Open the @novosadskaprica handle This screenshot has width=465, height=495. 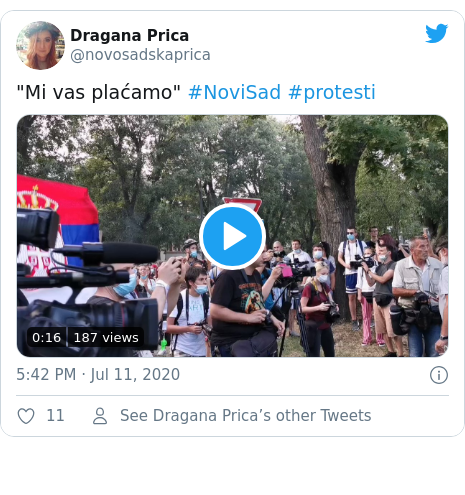click(x=140, y=55)
